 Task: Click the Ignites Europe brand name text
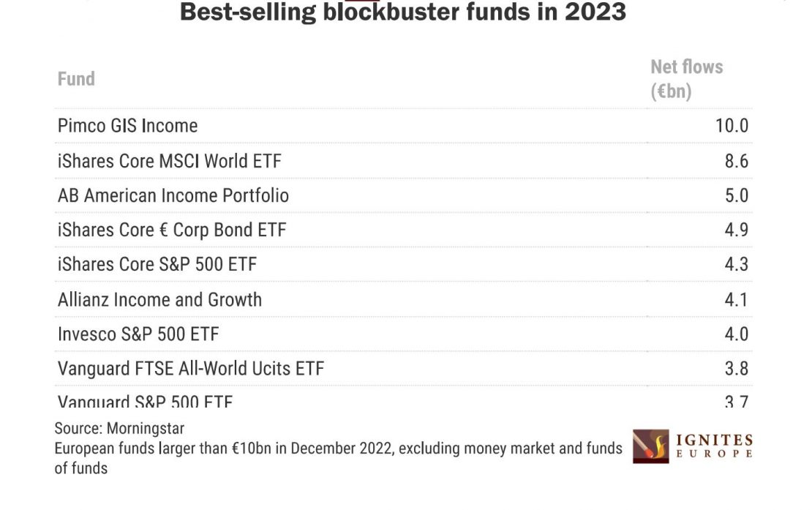(713, 446)
